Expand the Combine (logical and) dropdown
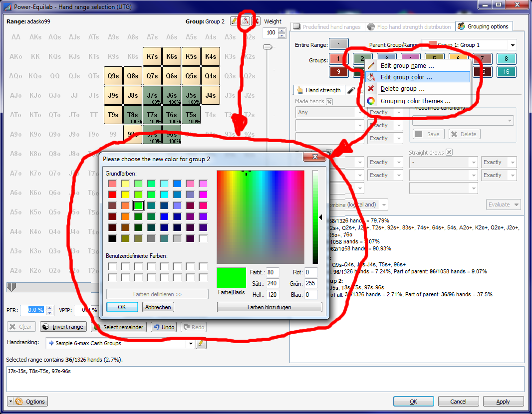Image resolution: width=532 pixels, height=414 pixels. click(384, 205)
